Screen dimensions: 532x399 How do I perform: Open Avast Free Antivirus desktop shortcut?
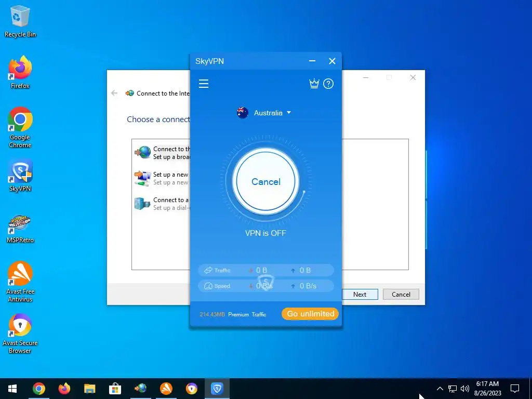20,282
